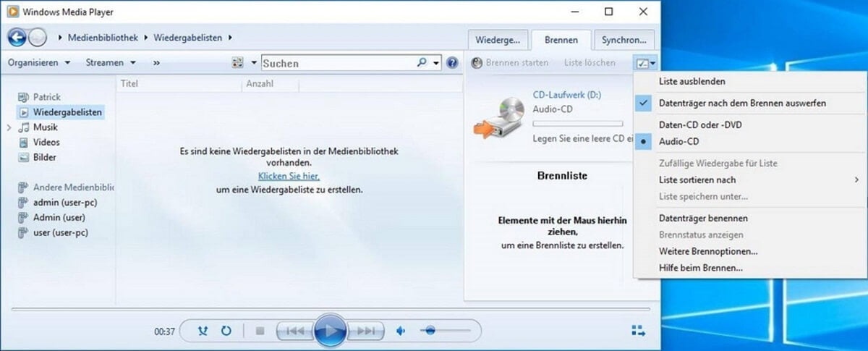Click in the Suchen search field
This screenshot has height=351, width=868.
coord(339,63)
